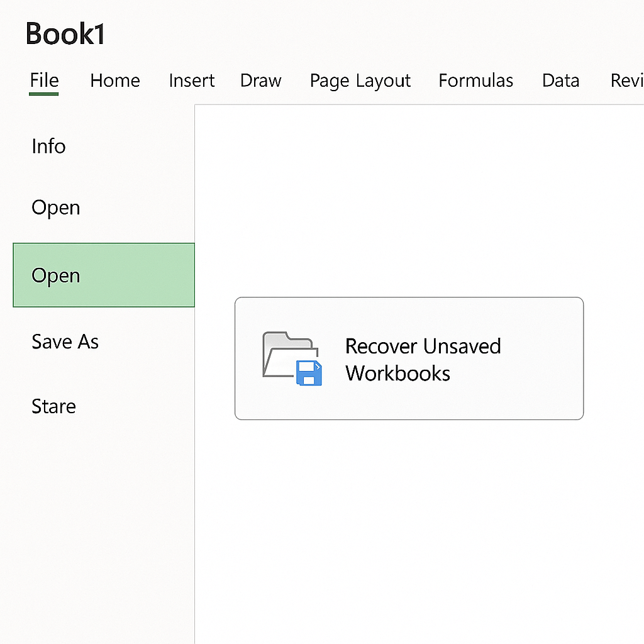Go to the Draw tab
Image resolution: width=644 pixels, height=644 pixels.
coord(261,80)
